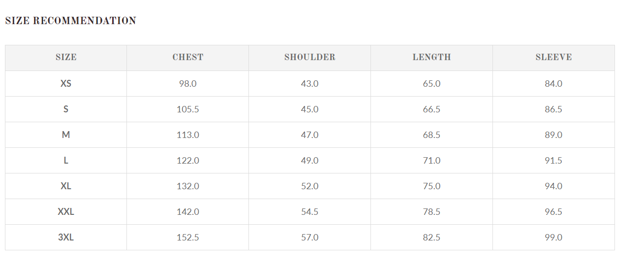Click the M size row label
The height and width of the screenshot is (273, 644).
(x=66, y=135)
